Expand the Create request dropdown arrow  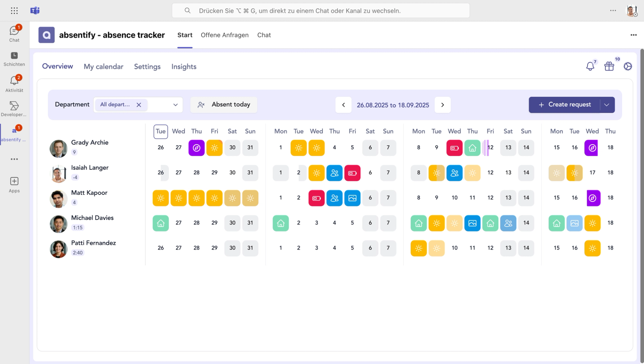tap(606, 105)
